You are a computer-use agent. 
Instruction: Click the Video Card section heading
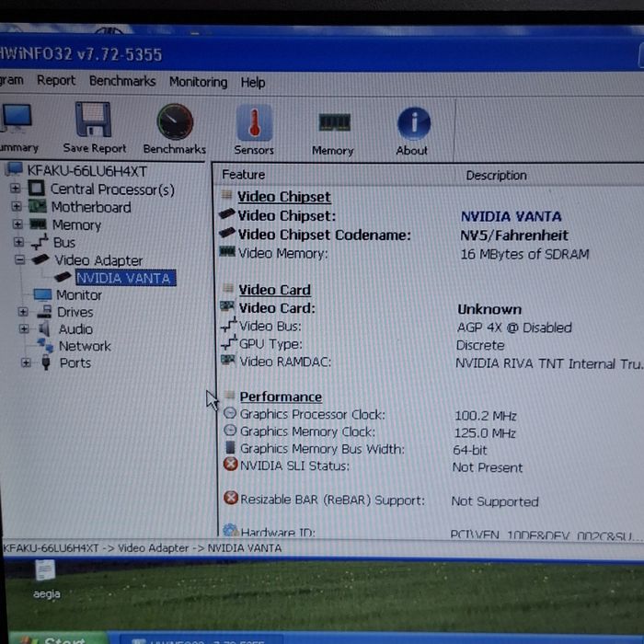click(x=274, y=290)
